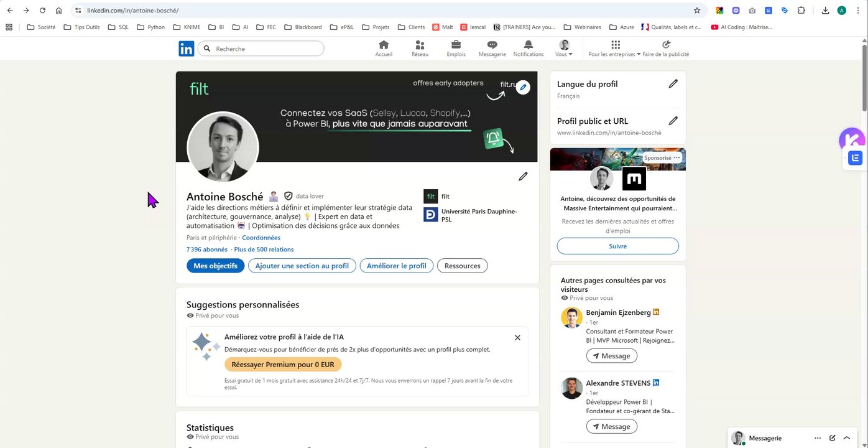Open the Malt bookmark
868x448 pixels.
(x=442, y=27)
